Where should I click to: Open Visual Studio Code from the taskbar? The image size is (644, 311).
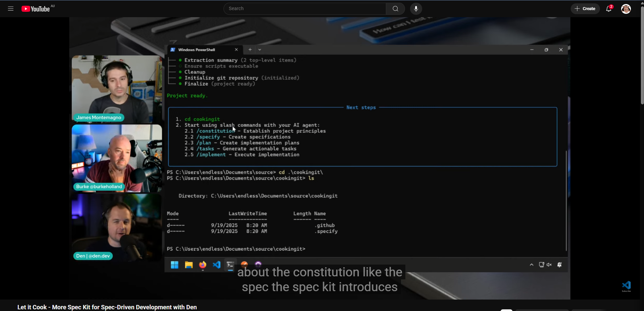pyautogui.click(x=217, y=265)
